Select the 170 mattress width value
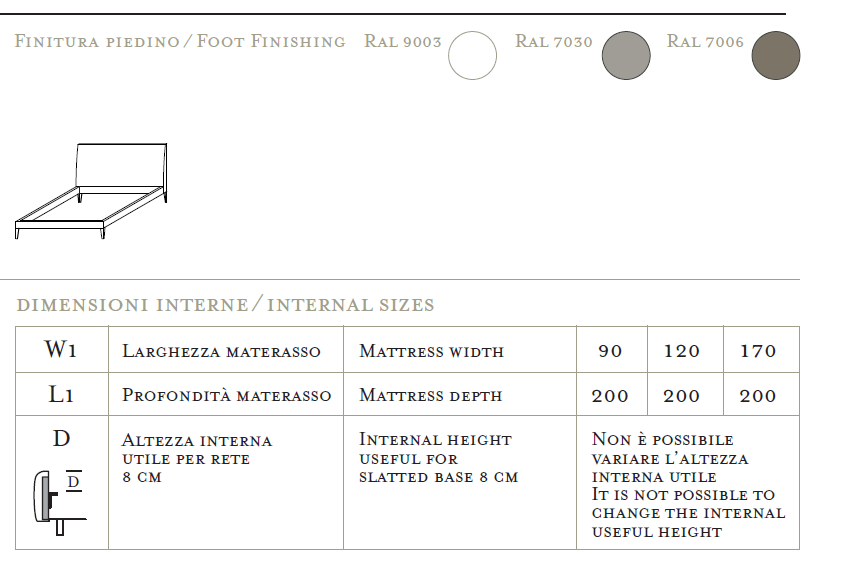The image size is (859, 569). point(758,350)
